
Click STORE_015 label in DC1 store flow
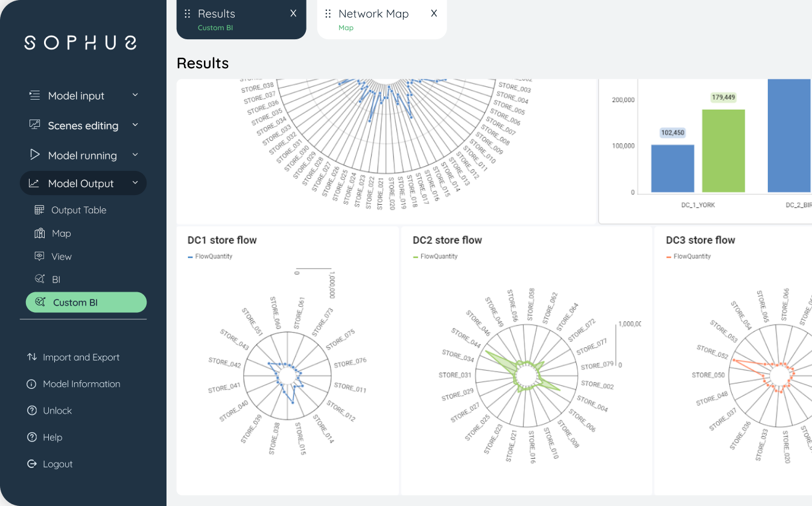pos(300,438)
